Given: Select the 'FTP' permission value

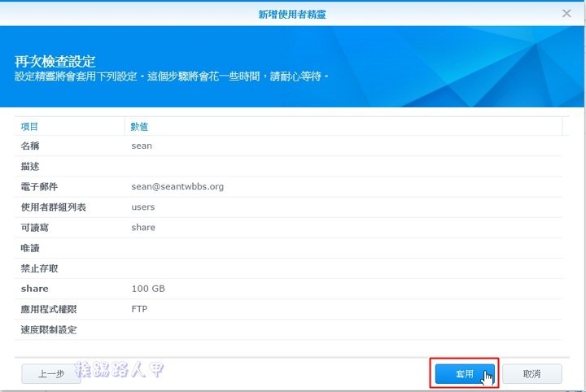Looking at the screenshot, I should click(139, 309).
